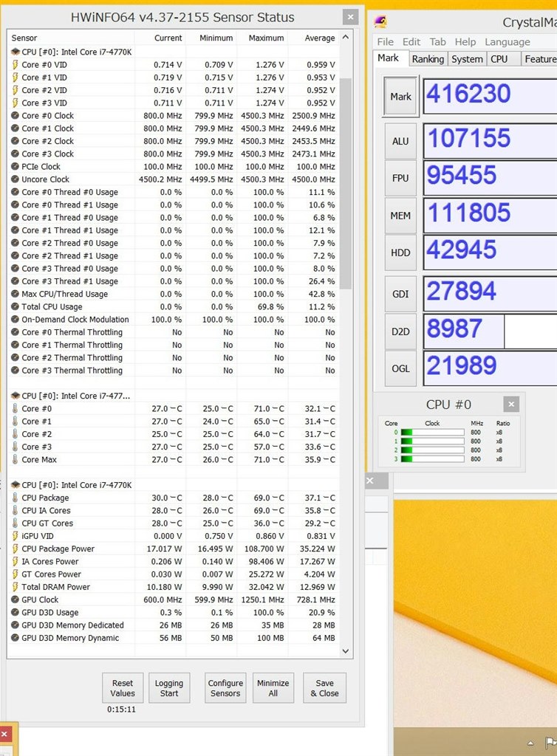
Task: Click the Uncore Clock sensor icon
Action: [x=15, y=179]
